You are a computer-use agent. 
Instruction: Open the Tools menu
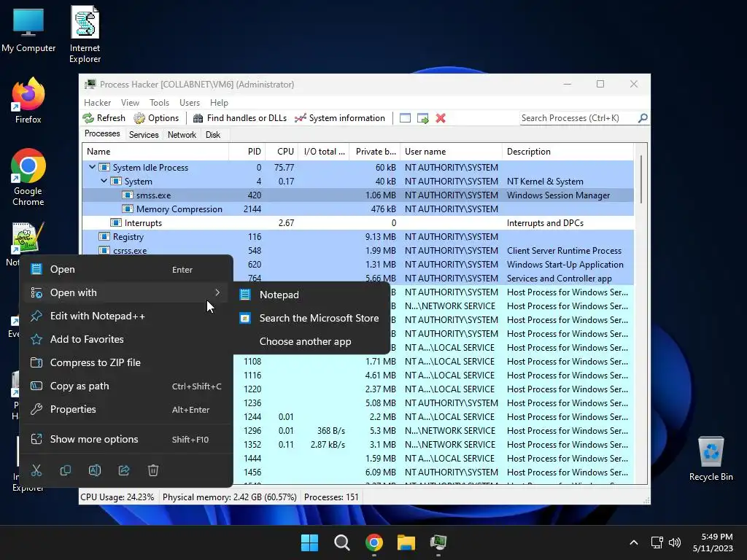pyautogui.click(x=159, y=103)
